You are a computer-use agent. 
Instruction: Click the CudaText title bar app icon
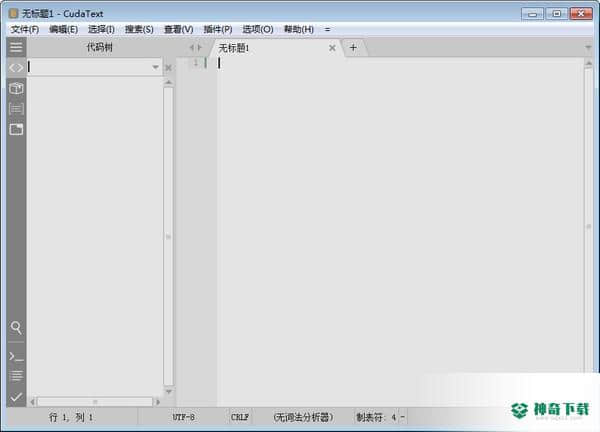(x=13, y=14)
